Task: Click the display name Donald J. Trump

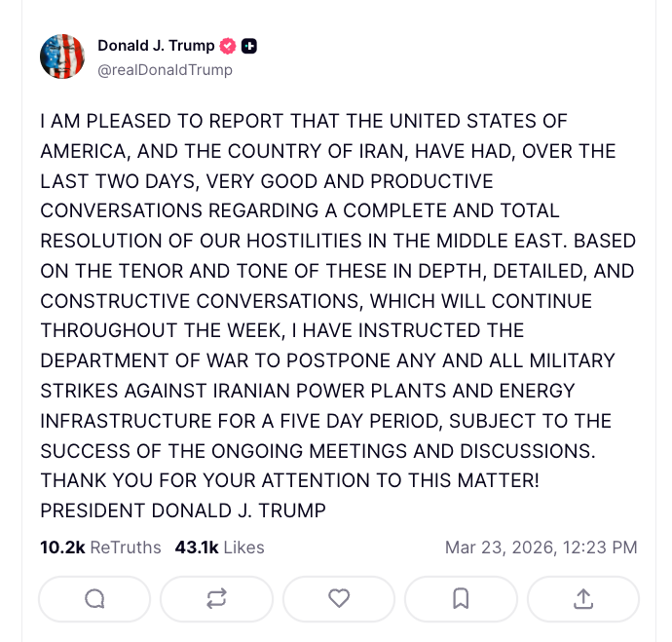Action: click(x=157, y=46)
